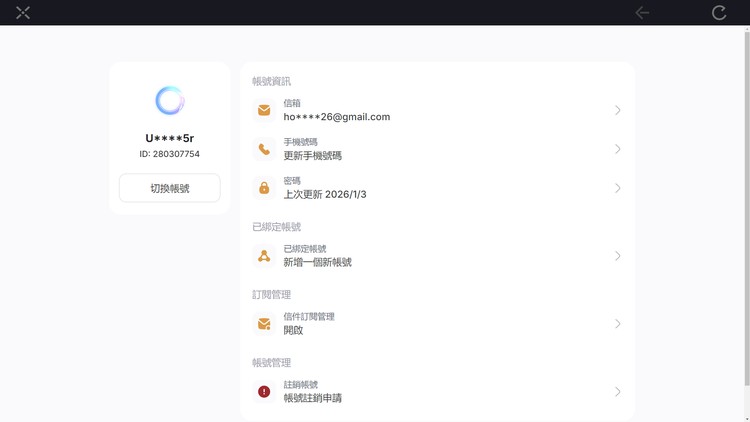
Task: Click the 帳號管理 section heading
Action: point(271,363)
